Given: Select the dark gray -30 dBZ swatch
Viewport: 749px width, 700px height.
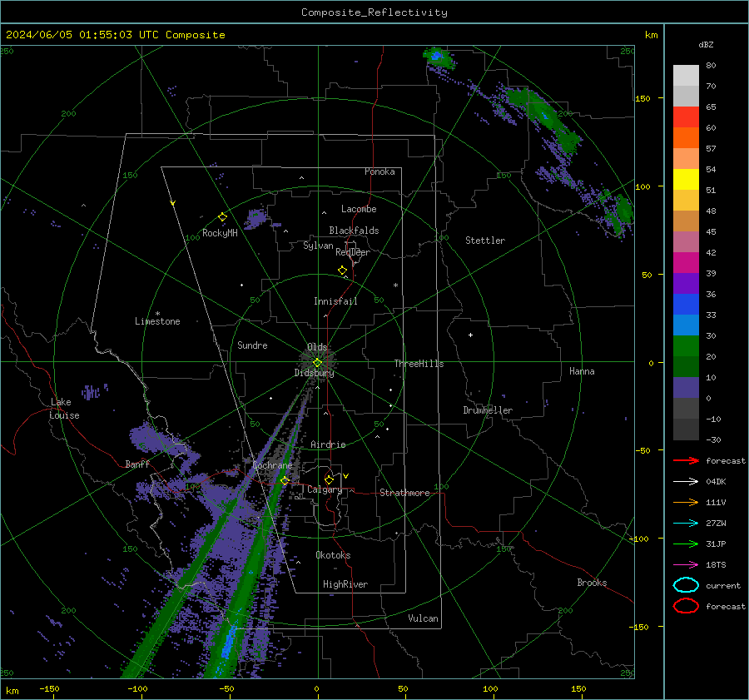Looking at the screenshot, I should (686, 429).
